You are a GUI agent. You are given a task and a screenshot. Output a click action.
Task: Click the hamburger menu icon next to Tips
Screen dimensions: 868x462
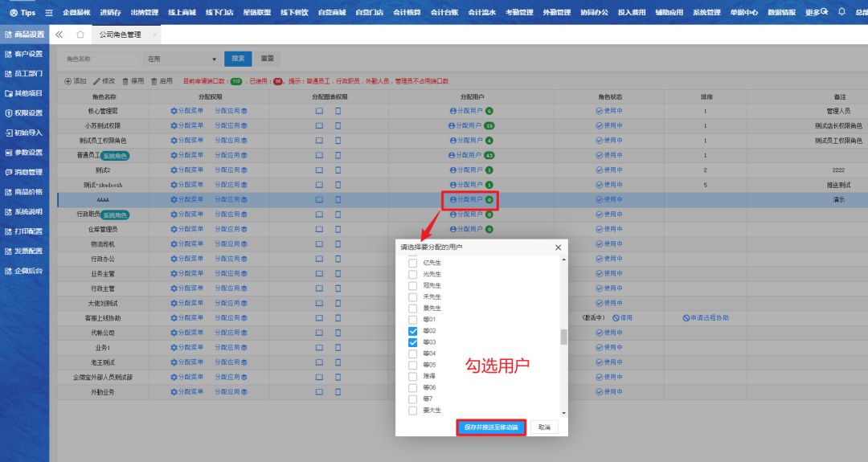(49, 13)
